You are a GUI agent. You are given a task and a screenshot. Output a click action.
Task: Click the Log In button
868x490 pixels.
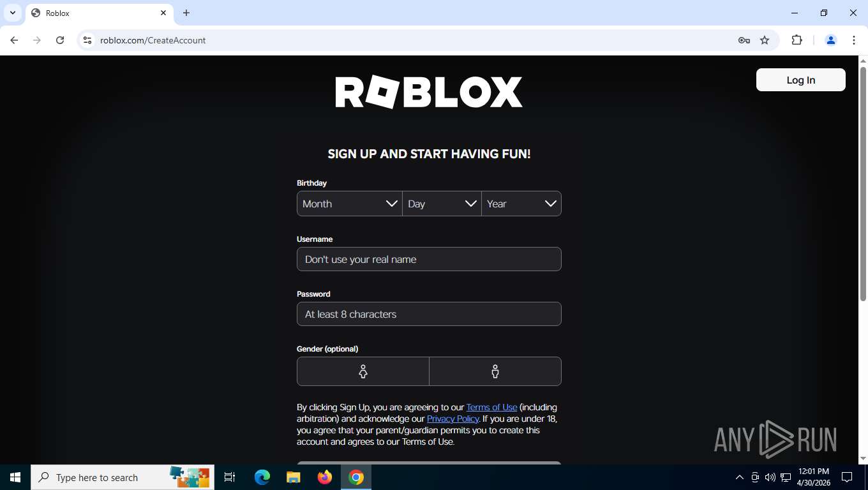click(x=800, y=80)
